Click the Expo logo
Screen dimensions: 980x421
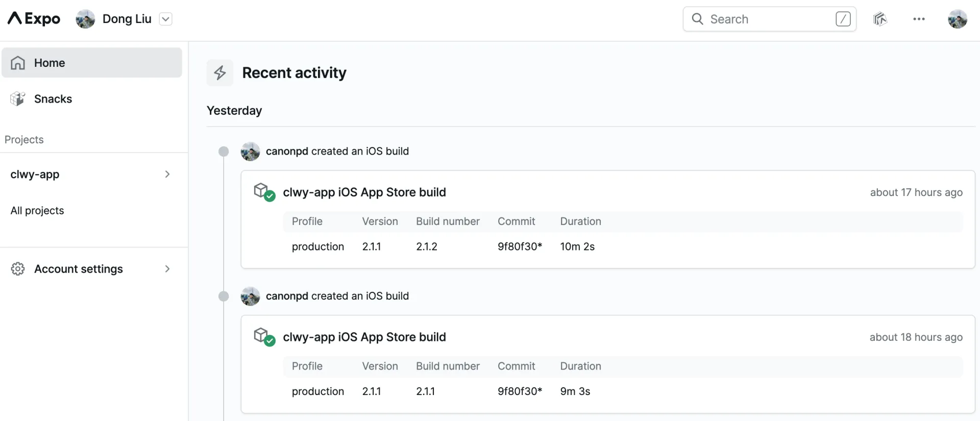click(34, 19)
